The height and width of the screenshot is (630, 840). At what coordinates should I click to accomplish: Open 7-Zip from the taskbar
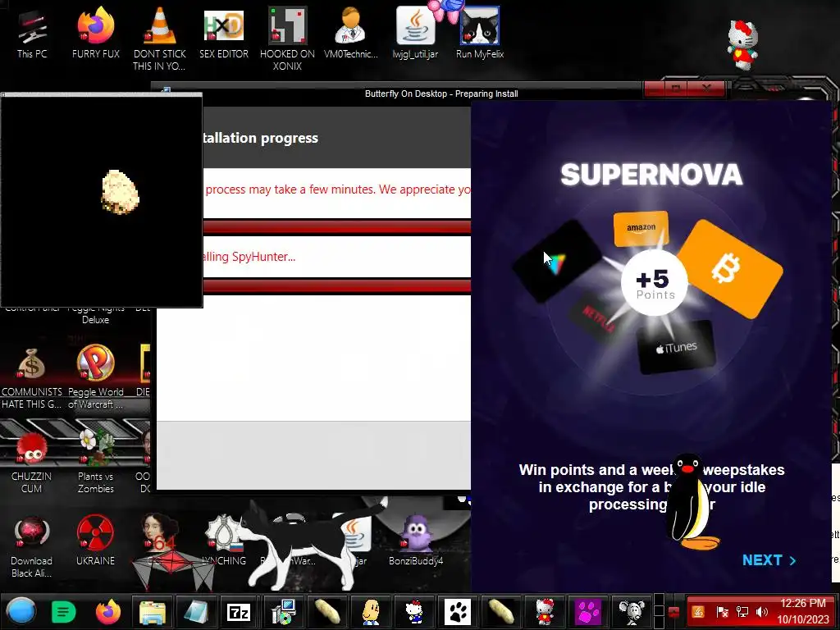[x=239, y=611]
